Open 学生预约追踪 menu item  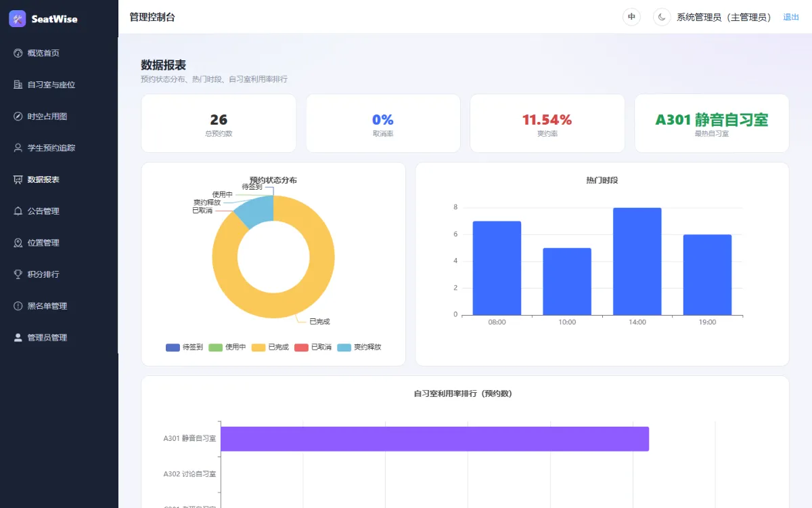59,148
